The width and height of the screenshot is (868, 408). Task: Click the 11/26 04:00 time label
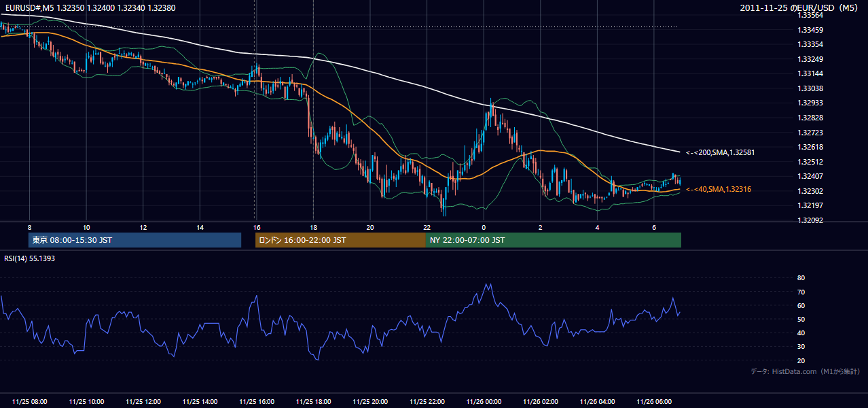click(x=597, y=402)
